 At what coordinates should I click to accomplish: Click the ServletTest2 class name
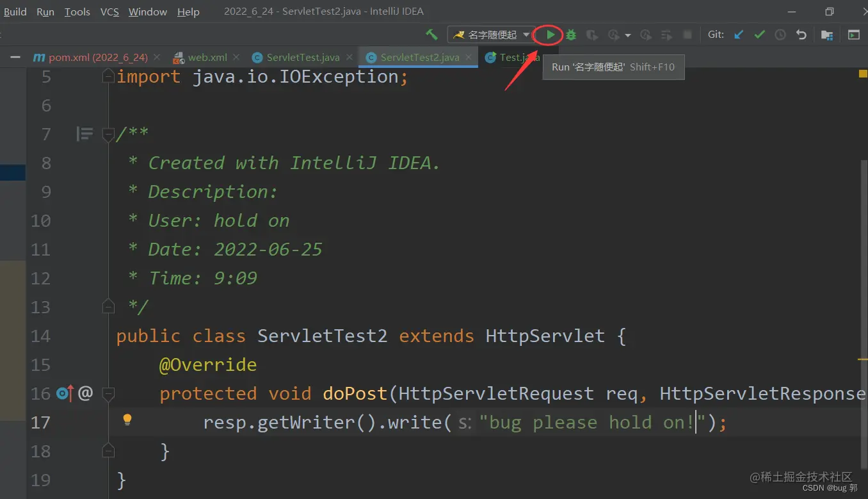[322, 336]
